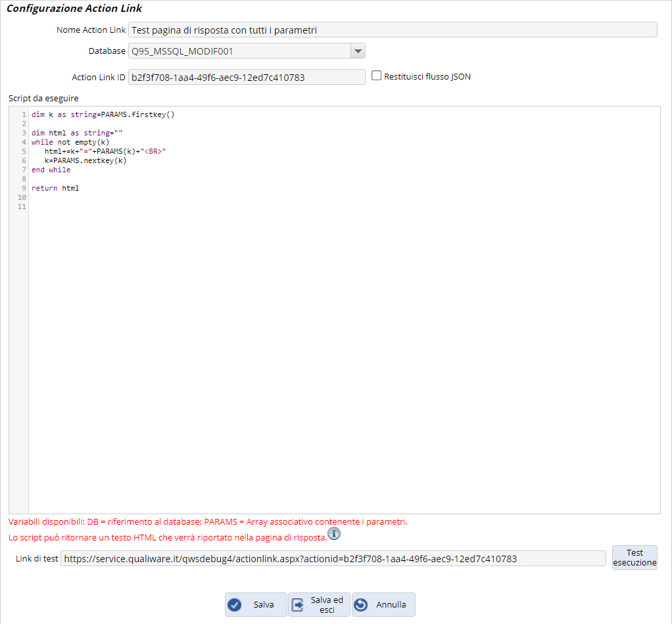This screenshot has height=624, width=672.
Task: Focus the Nome Action Link text field
Action: coord(393,30)
